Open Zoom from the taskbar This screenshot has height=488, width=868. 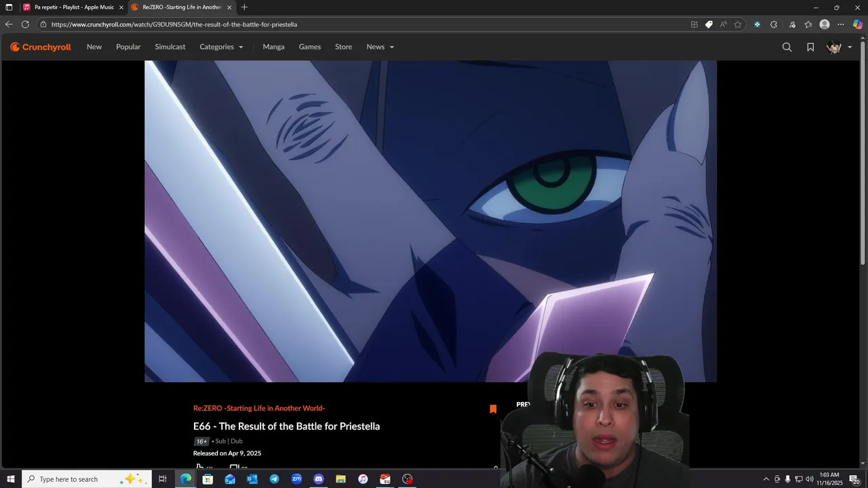point(296,479)
